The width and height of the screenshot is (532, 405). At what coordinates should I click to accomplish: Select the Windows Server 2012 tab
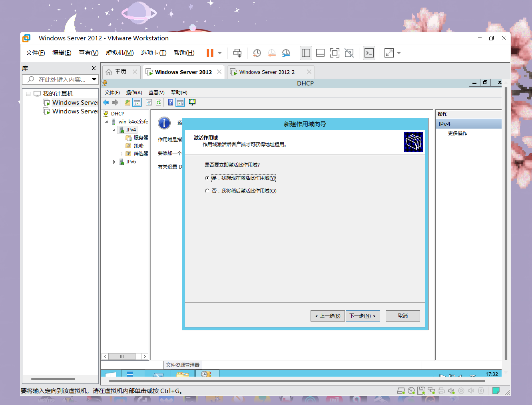coord(183,72)
